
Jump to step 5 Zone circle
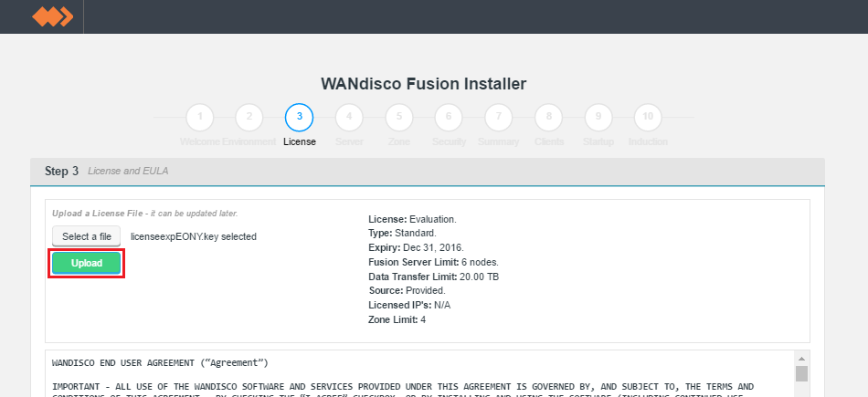[x=399, y=117]
